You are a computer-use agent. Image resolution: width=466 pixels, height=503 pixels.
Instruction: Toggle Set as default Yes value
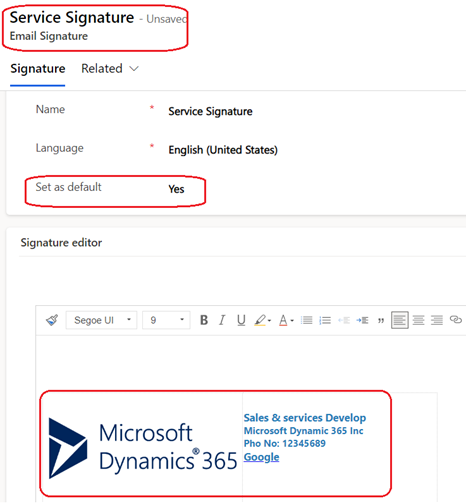point(176,189)
